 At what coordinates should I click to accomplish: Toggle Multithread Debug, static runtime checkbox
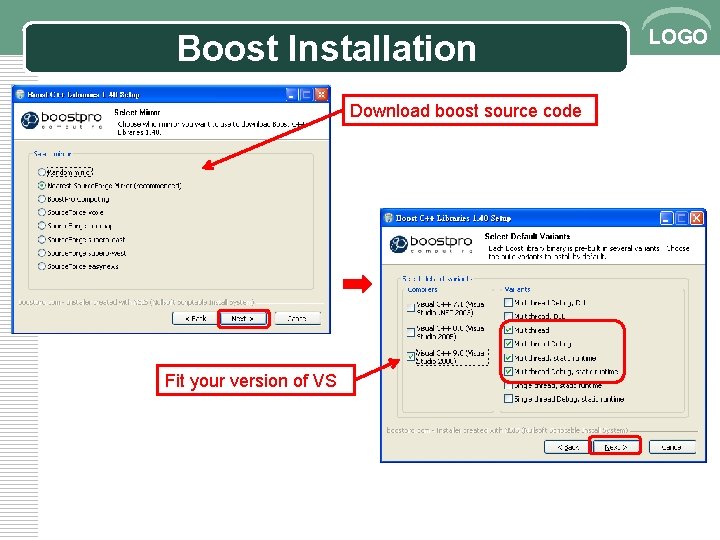508,371
